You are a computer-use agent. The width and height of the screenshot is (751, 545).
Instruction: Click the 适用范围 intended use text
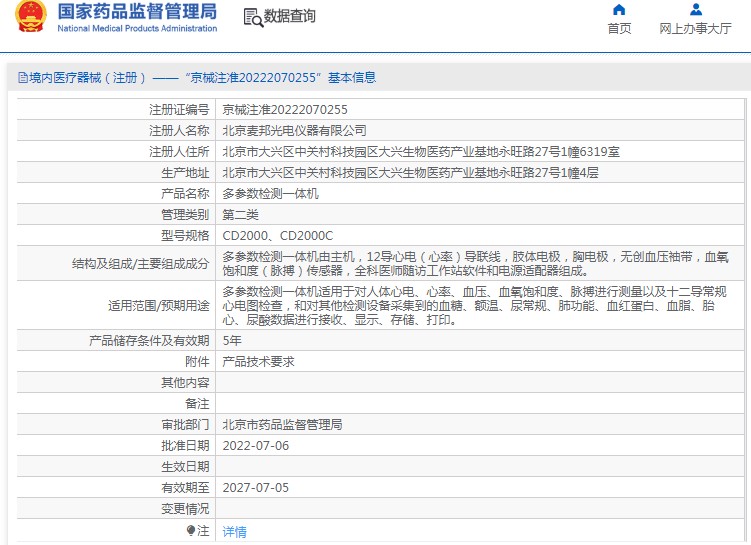pyautogui.click(x=474, y=306)
